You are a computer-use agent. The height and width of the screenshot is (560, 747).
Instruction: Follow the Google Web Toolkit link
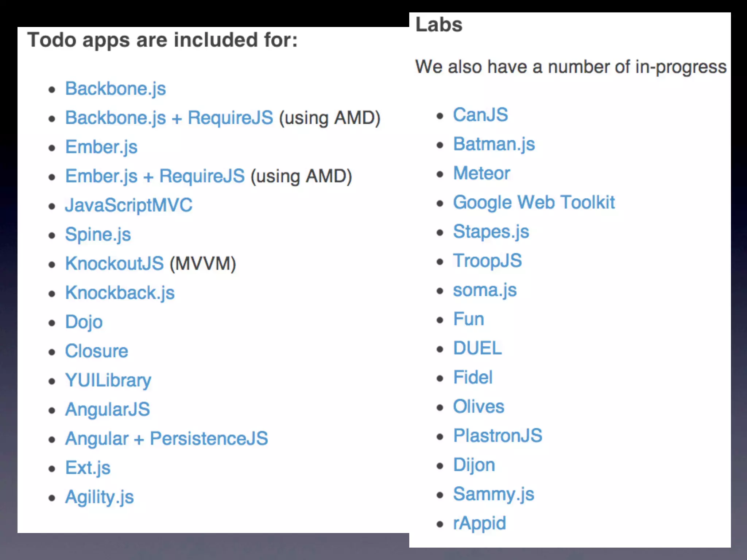534,202
